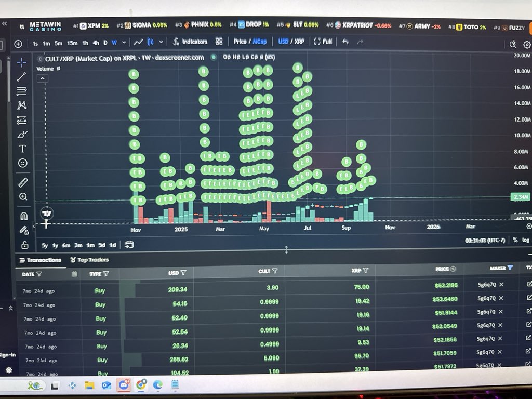Collapse the Volume pane with its arrow control
This screenshot has width=532, height=399.
[42, 77]
